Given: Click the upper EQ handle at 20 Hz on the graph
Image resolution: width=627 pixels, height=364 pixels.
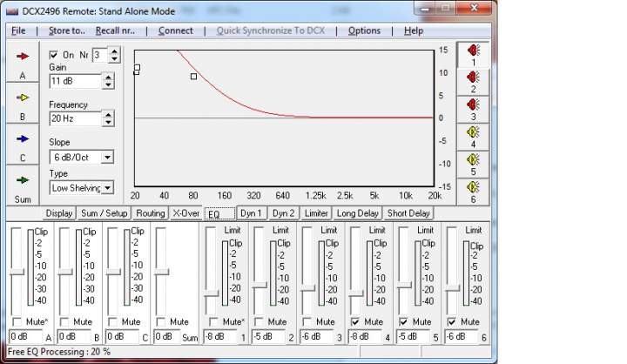Looking at the screenshot, I should (x=137, y=68).
